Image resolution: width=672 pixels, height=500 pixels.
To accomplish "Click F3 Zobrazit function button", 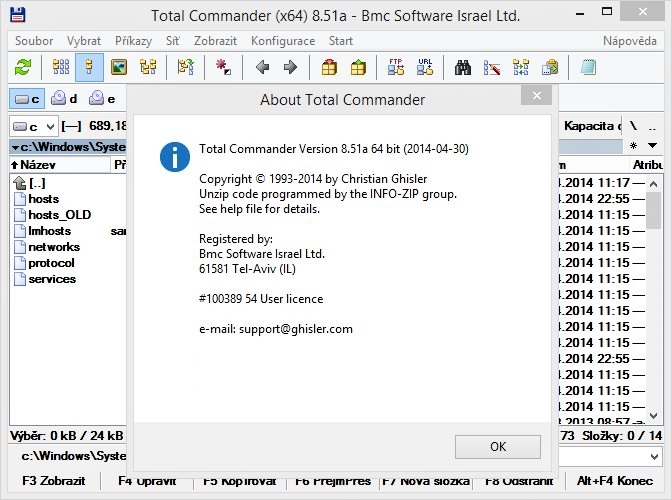I will (52, 481).
